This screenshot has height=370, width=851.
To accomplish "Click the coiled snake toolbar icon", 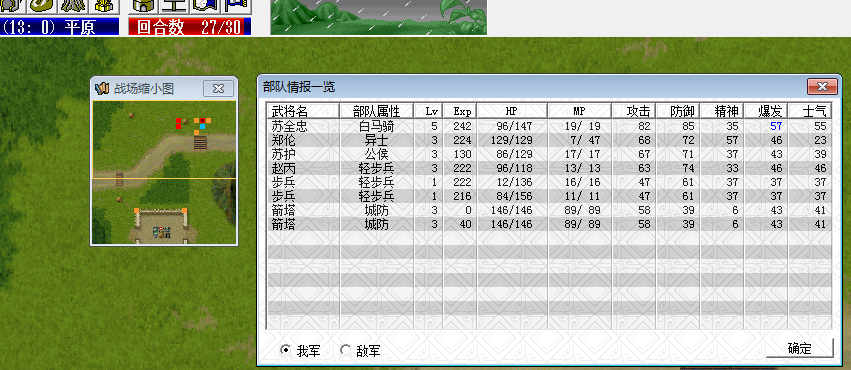I will [x=42, y=6].
